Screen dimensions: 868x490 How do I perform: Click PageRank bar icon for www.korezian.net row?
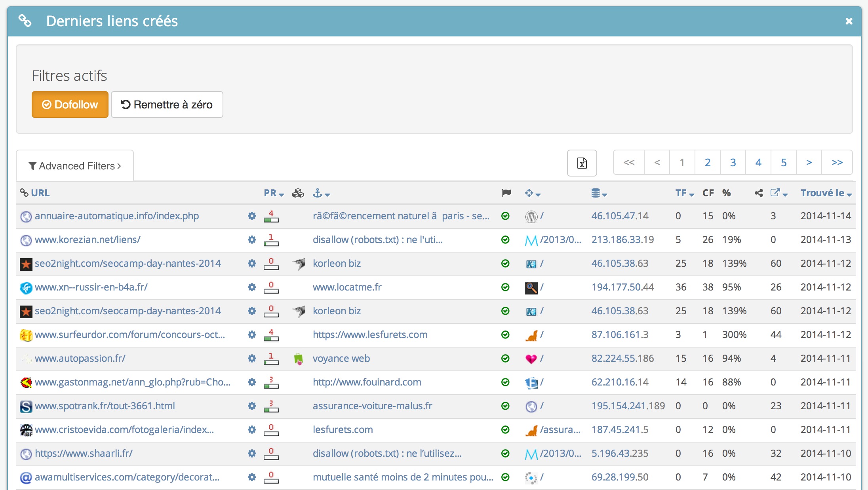pos(271,240)
